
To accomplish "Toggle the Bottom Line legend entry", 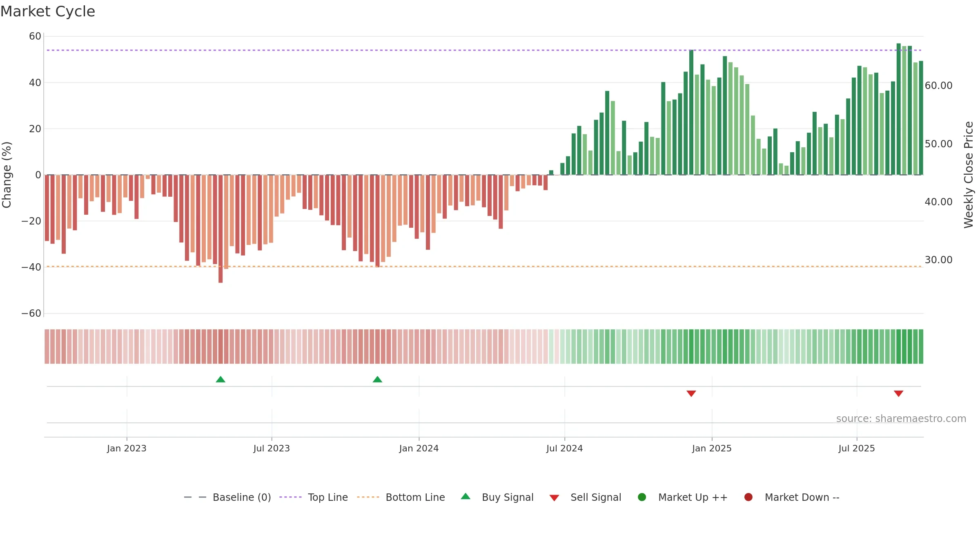I will click(x=401, y=497).
